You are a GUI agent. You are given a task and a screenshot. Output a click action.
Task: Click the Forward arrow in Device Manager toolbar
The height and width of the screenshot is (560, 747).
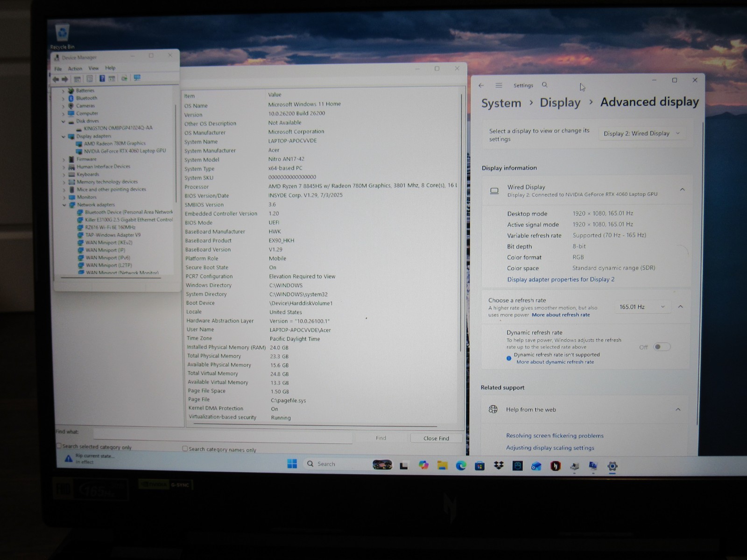point(65,79)
